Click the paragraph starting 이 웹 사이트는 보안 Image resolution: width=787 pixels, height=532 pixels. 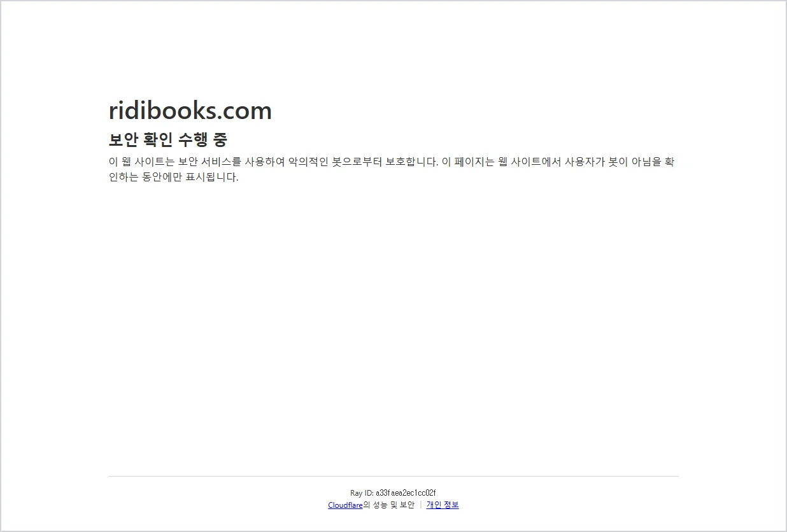click(x=392, y=169)
